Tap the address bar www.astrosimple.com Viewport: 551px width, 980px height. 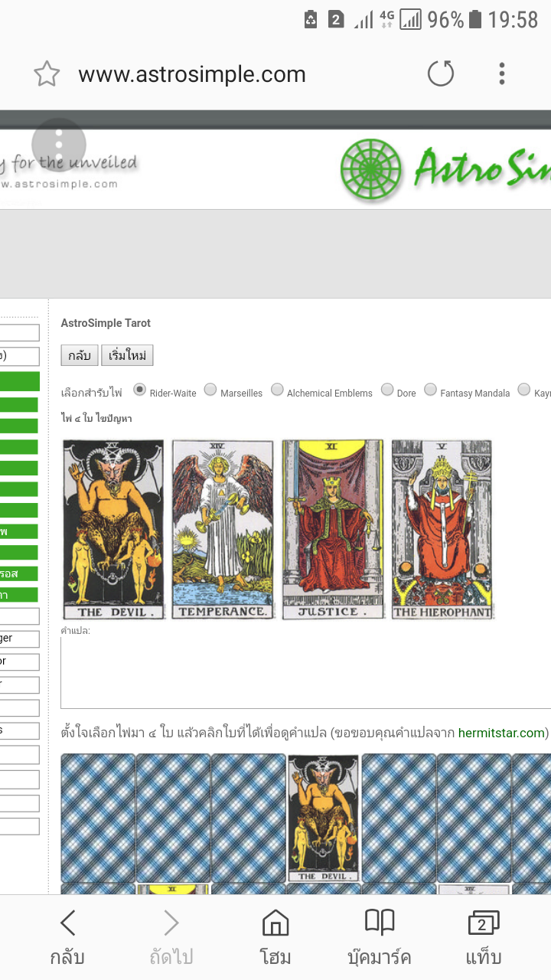click(x=192, y=74)
